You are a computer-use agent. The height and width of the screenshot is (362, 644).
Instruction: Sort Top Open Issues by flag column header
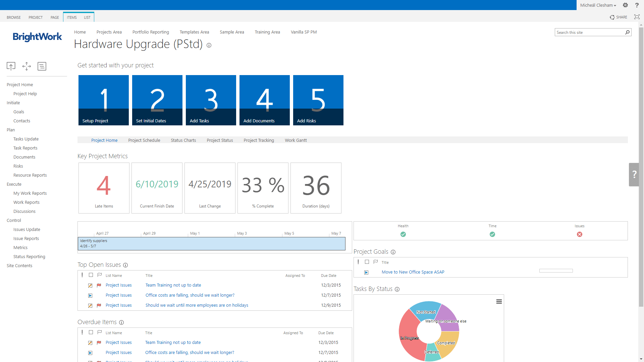[100, 275]
